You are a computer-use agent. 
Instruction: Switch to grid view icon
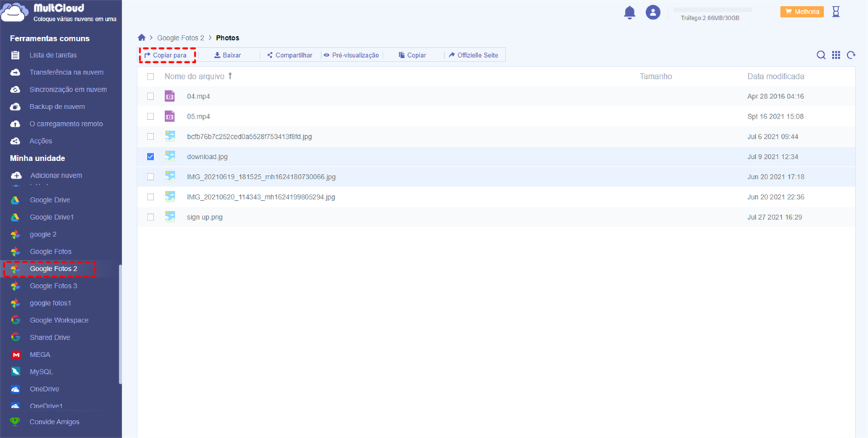(x=836, y=55)
